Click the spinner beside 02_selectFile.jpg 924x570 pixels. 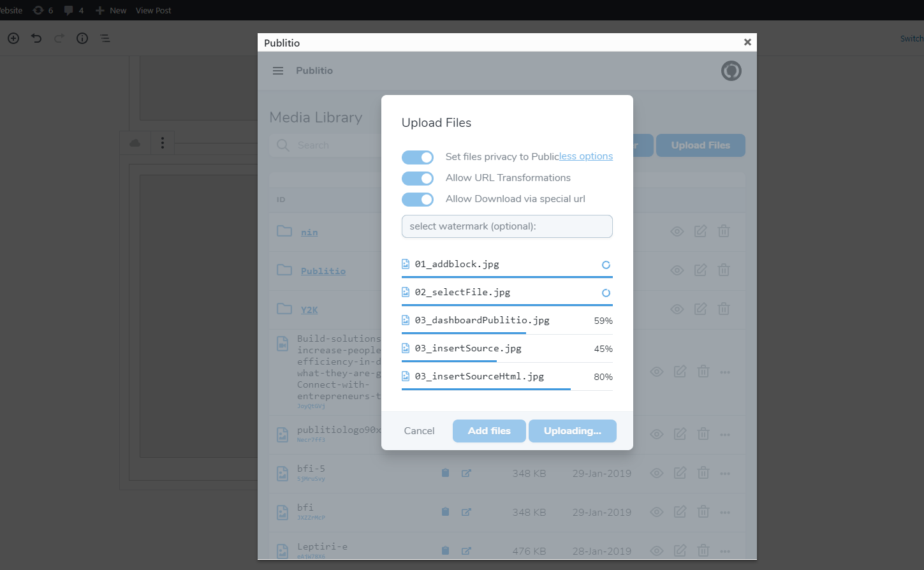[606, 293]
